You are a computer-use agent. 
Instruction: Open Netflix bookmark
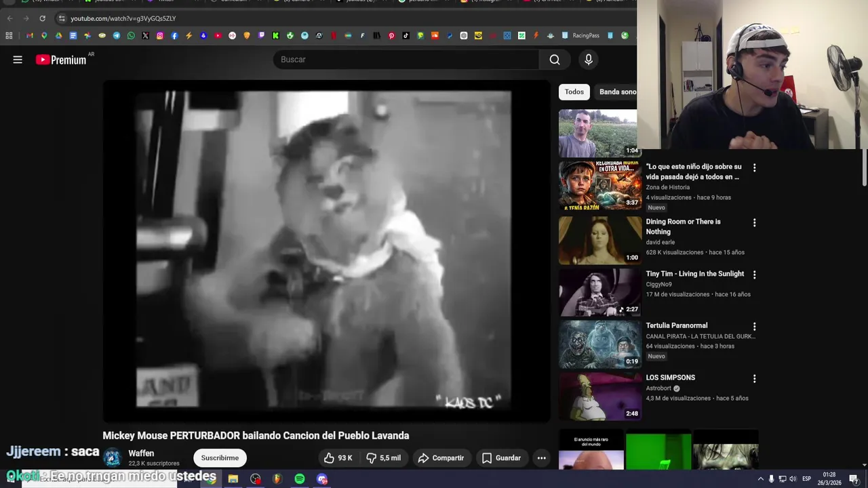click(334, 35)
